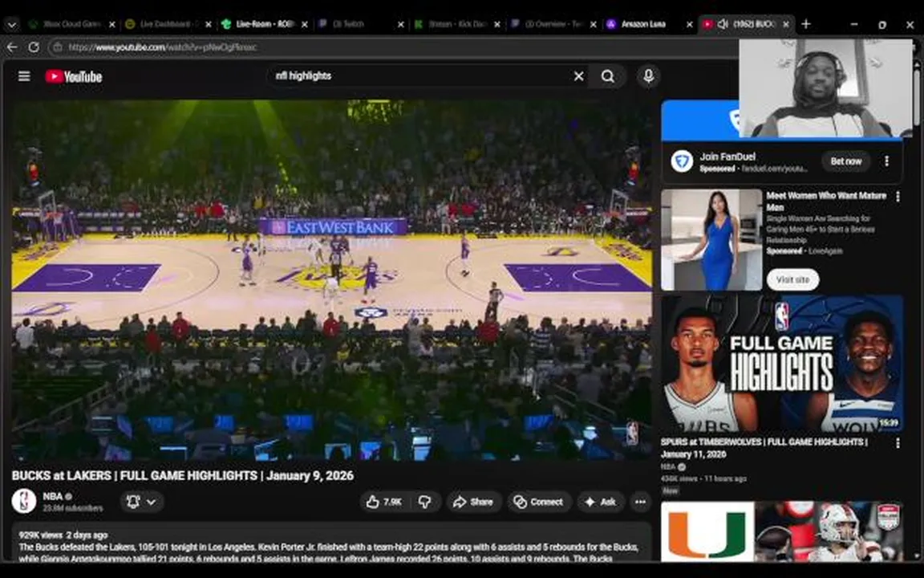Screen dimensions: 924x578
Task: Close the Twitch tab
Action: (401, 24)
